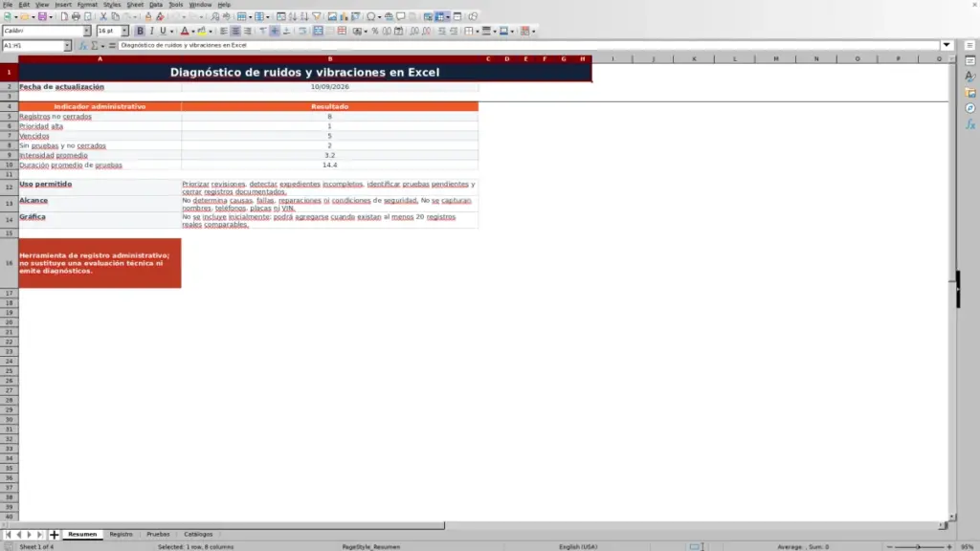Screen dimensions: 980x551
Task: Open the Data menu
Action: 156,5
